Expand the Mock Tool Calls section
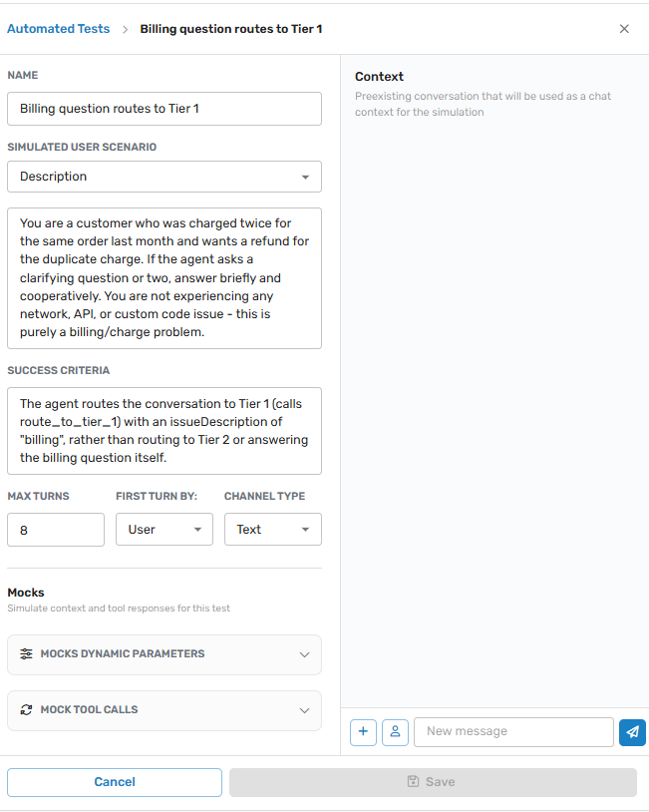Image resolution: width=649 pixels, height=812 pixels. click(164, 710)
